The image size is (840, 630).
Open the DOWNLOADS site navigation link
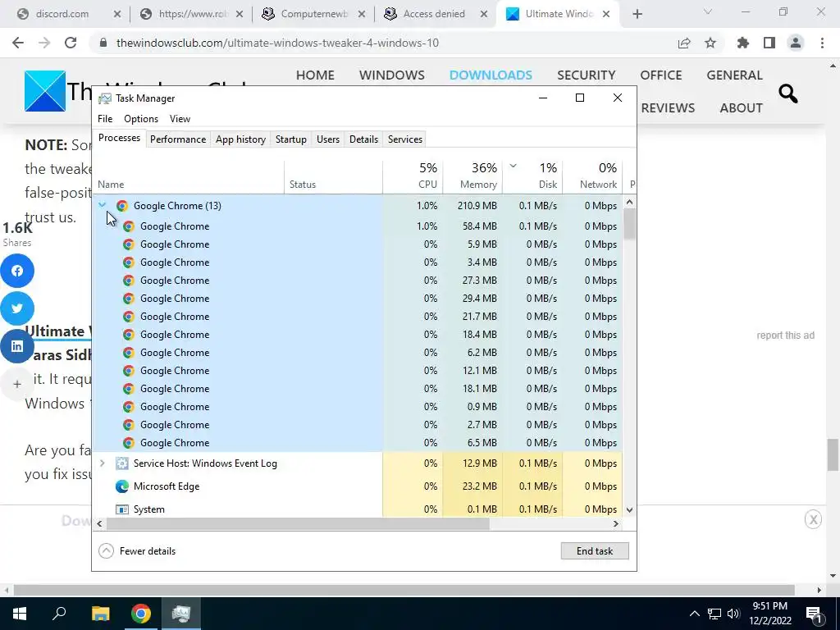491,75
